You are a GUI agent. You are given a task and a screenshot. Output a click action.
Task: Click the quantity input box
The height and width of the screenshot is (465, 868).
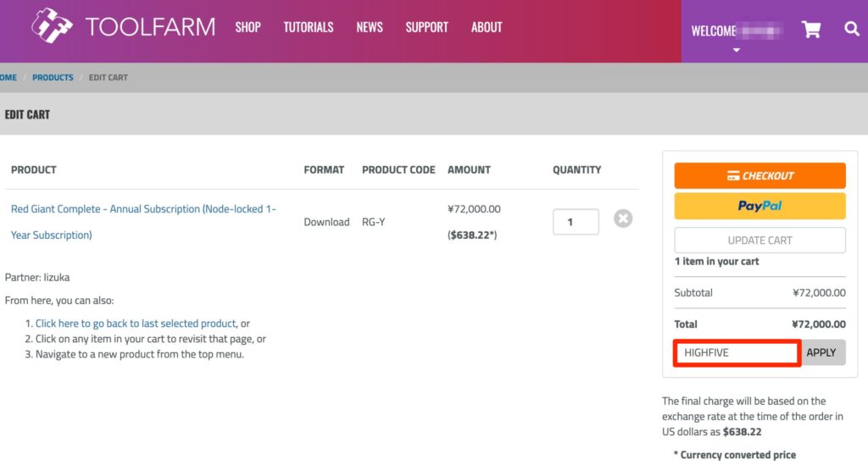click(x=576, y=222)
